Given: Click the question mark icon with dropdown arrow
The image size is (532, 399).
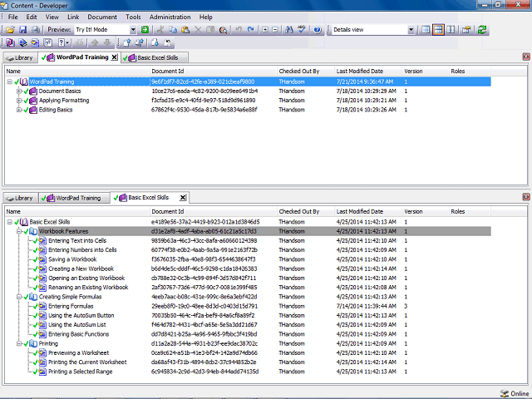Looking at the screenshot, I should [x=63, y=42].
